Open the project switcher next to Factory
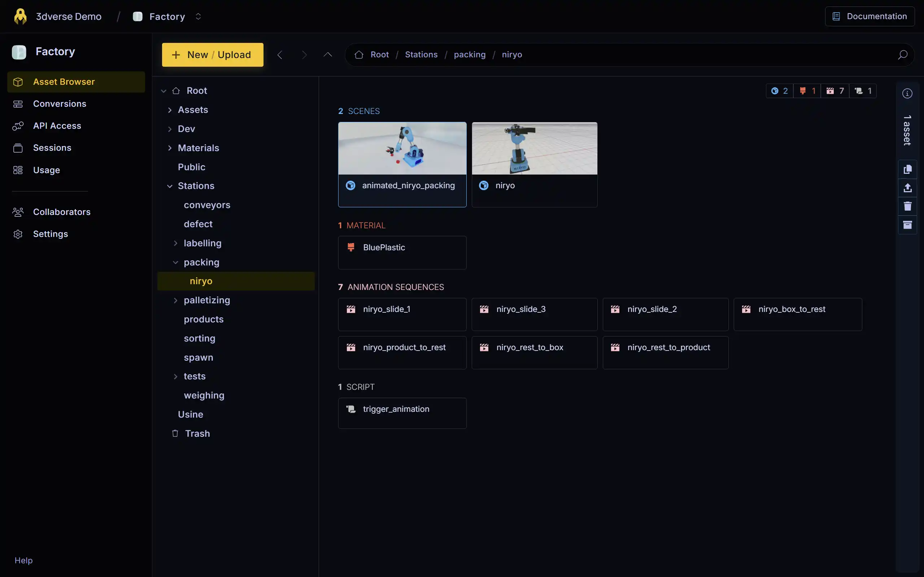 point(198,16)
